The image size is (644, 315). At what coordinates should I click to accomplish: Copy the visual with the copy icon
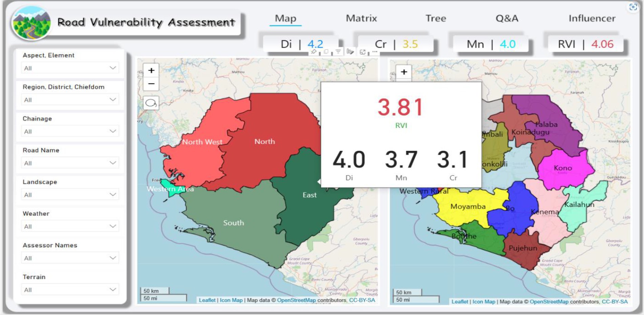coord(326,52)
